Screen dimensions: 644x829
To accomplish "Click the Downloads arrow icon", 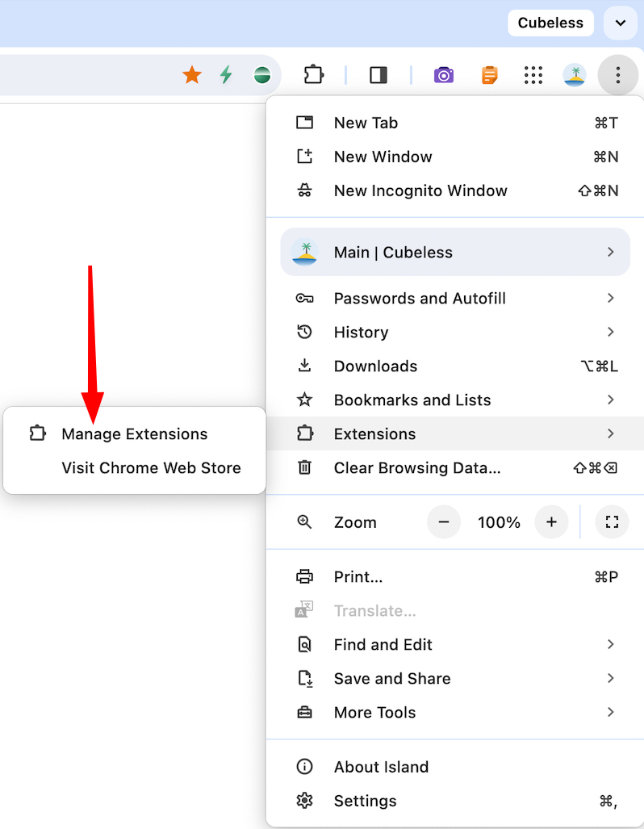I will point(304,366).
